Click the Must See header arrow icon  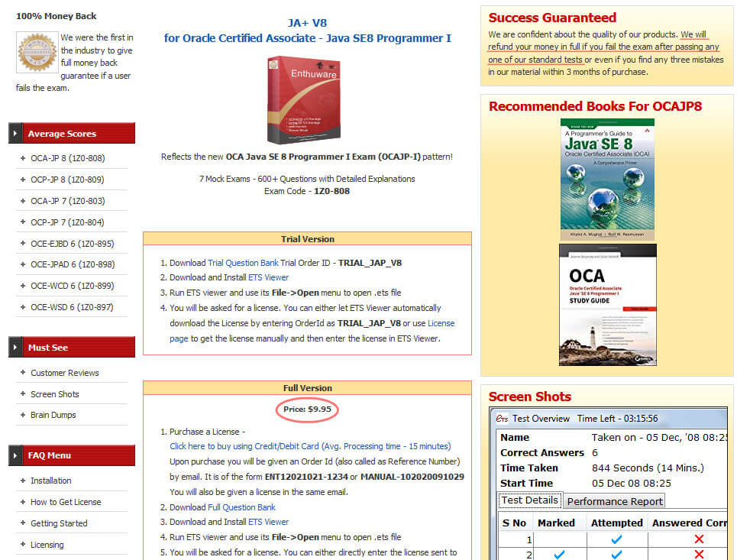(x=15, y=348)
